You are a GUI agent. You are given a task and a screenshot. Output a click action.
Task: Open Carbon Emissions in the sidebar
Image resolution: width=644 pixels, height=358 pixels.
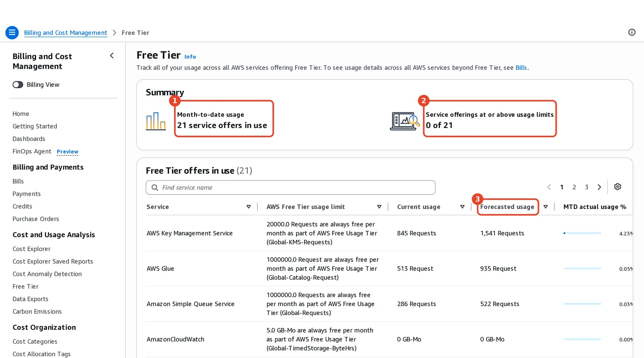coord(37,311)
